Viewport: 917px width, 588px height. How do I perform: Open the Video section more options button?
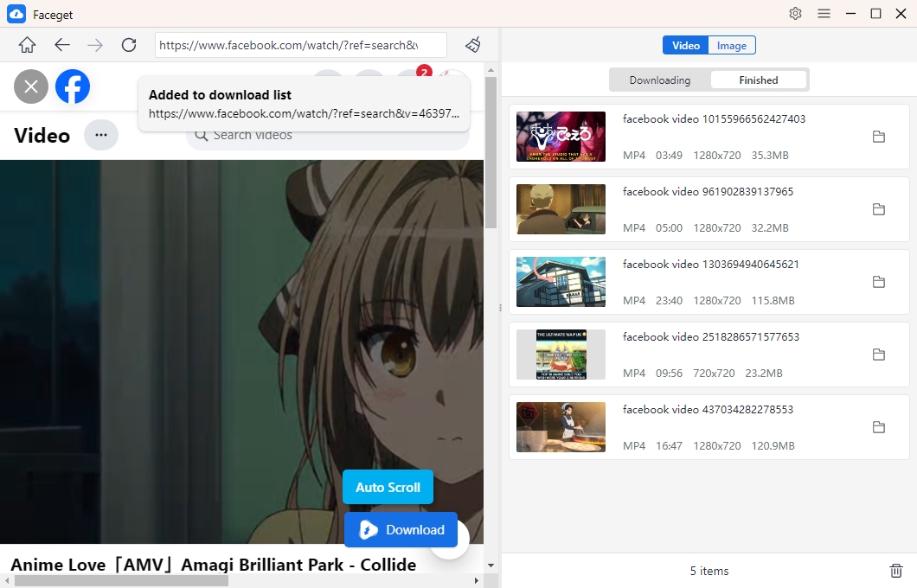pos(101,135)
